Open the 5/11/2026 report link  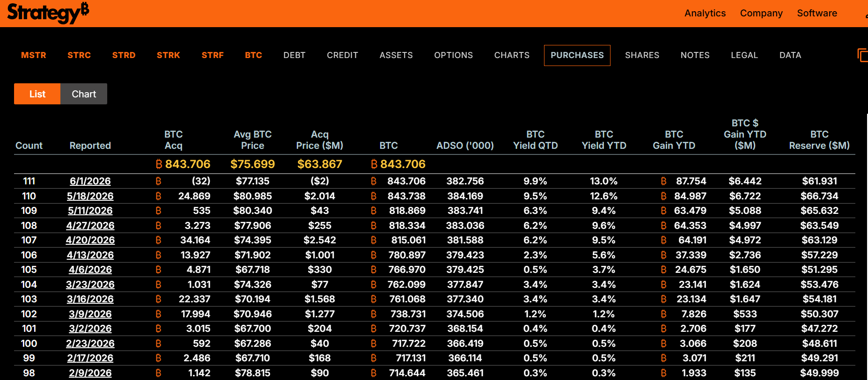pyautogui.click(x=90, y=211)
